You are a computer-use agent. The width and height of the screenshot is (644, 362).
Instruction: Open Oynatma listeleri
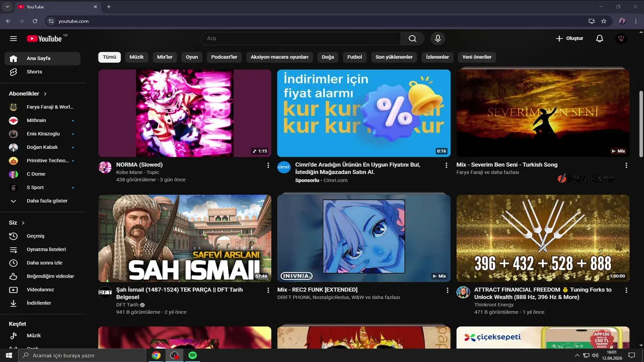[x=42, y=249]
